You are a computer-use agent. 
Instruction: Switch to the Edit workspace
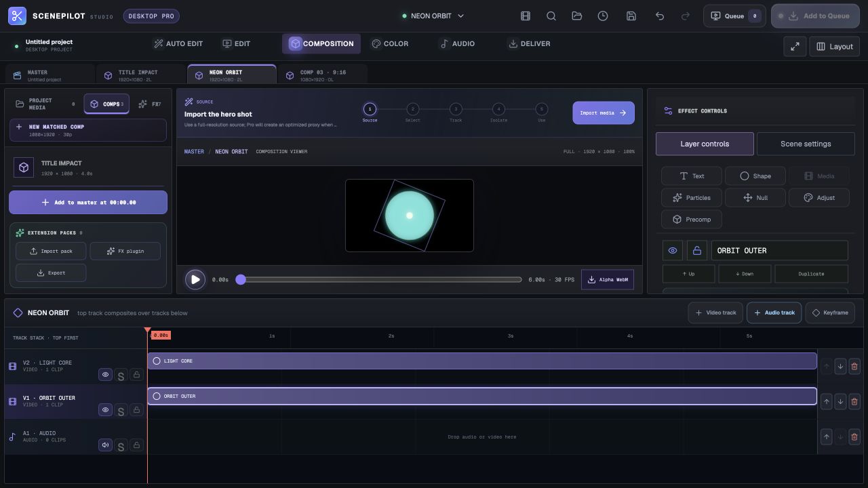point(237,43)
